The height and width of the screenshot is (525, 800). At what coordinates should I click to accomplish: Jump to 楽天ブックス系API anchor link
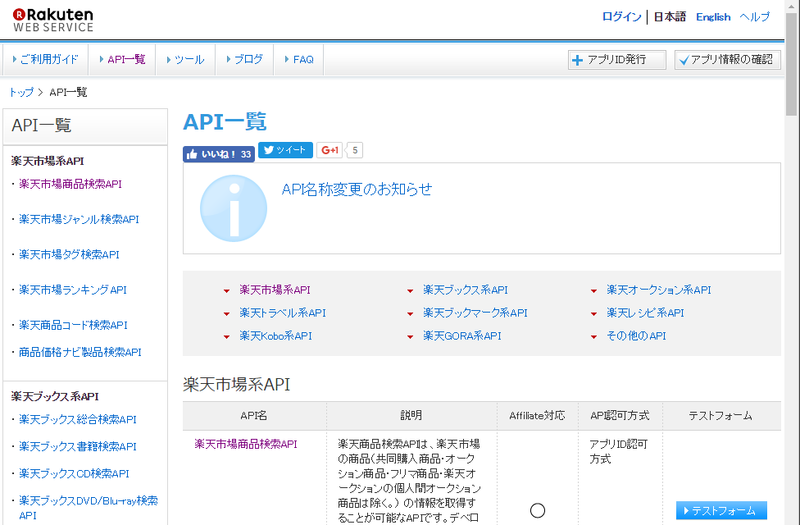pyautogui.click(x=465, y=290)
